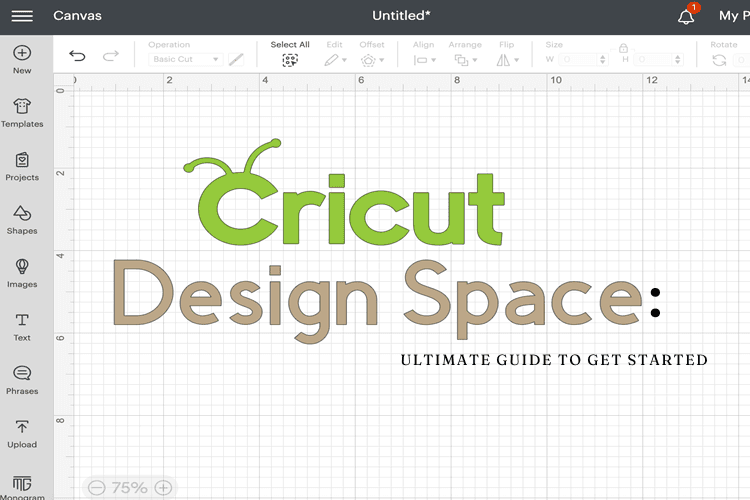The width and height of the screenshot is (750, 500).
Task: Open Projects from the sidebar
Action: (22, 165)
